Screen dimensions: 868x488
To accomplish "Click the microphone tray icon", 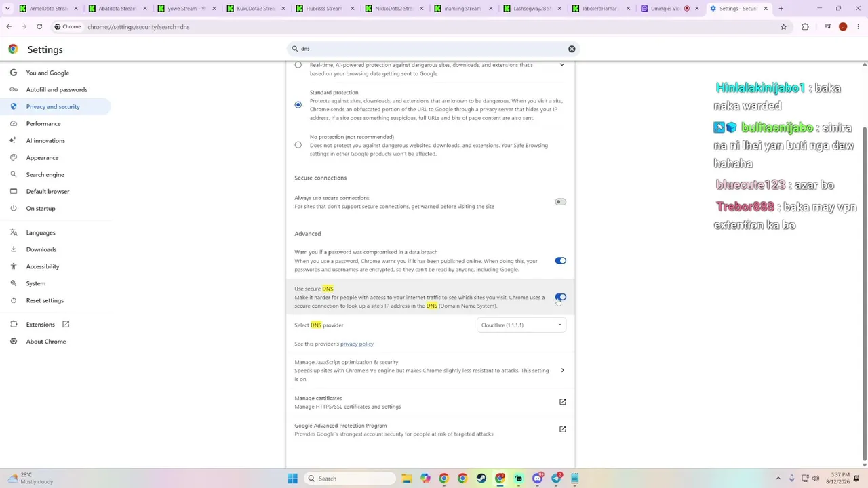I will tap(791, 479).
